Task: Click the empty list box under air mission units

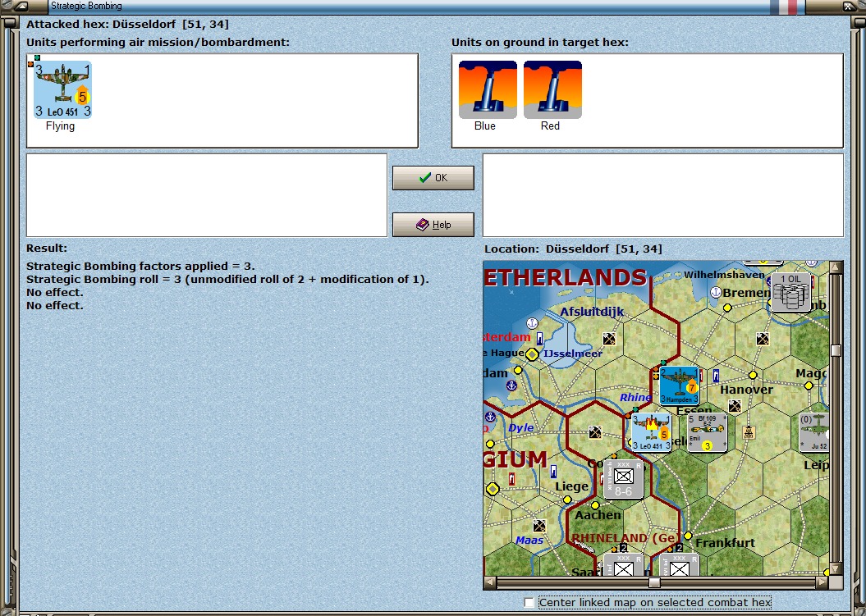Action: click(207, 195)
